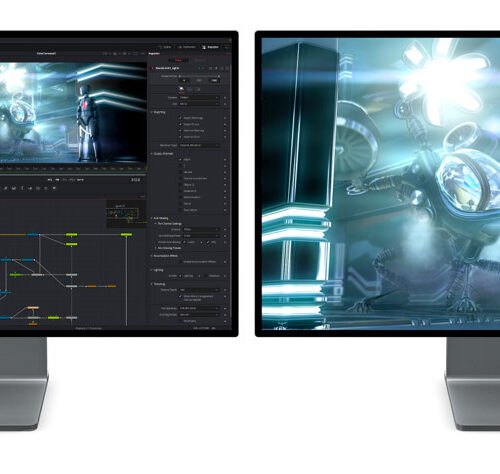Open the Eye dropdown in Inspector
The image size is (500, 474).
[x=199, y=104]
